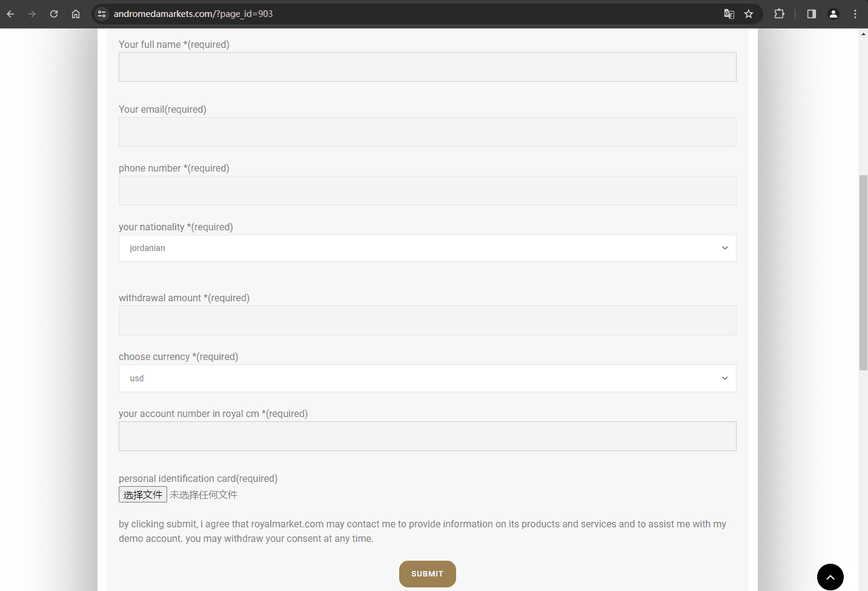
Task: Click the no-file-selected text beside file button
Action: pyautogui.click(x=204, y=495)
